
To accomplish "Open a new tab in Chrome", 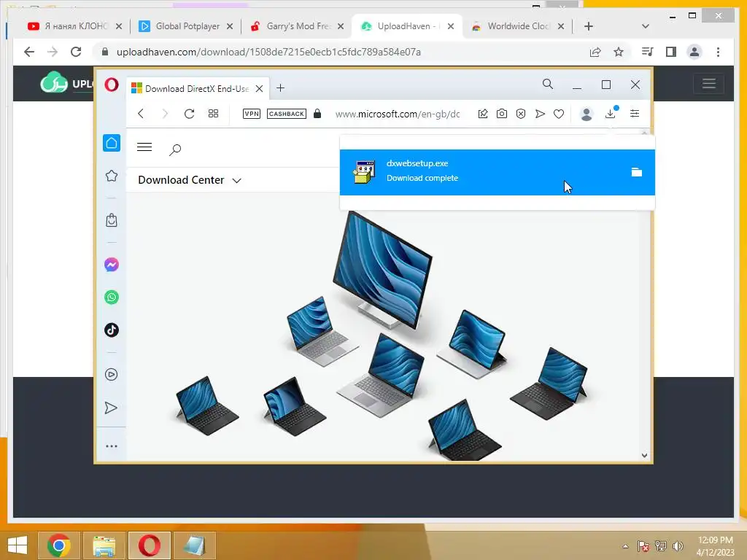I will [589, 26].
